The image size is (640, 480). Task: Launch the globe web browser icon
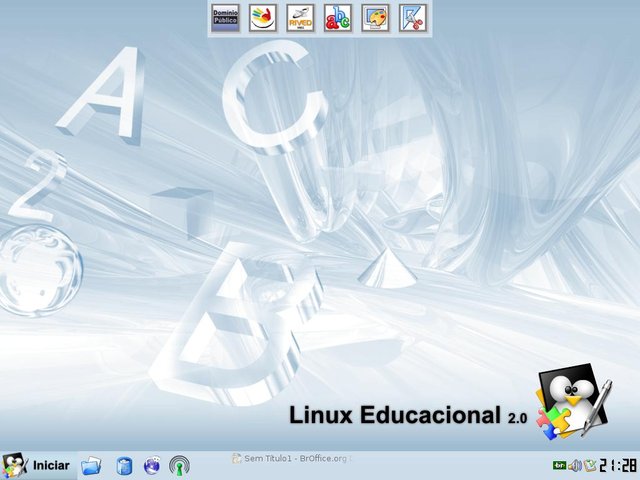(152, 465)
